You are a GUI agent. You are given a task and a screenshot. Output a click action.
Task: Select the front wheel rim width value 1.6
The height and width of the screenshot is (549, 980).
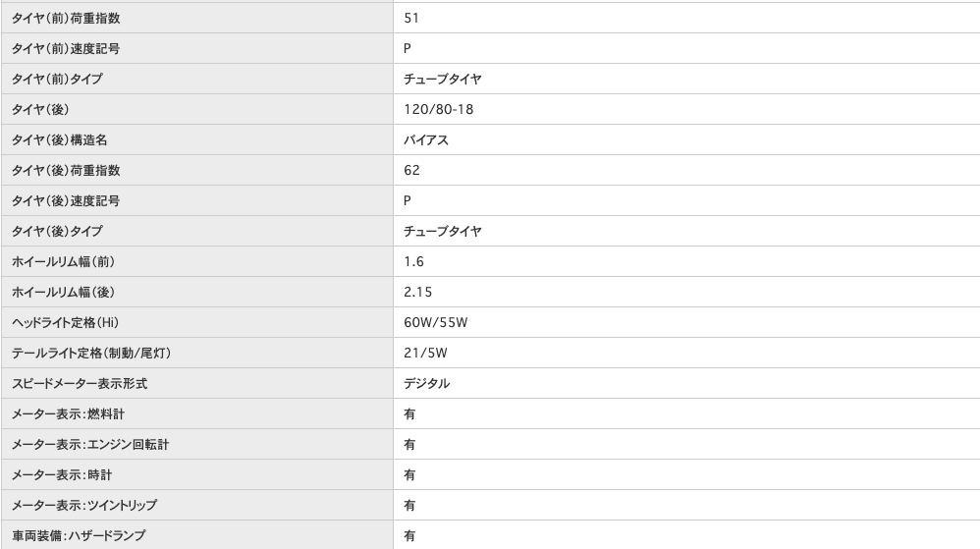click(414, 261)
